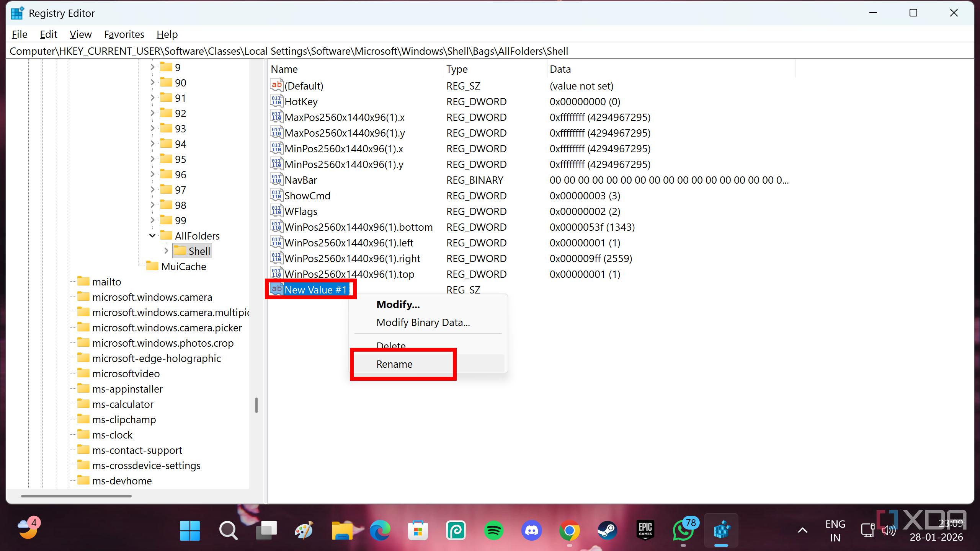
Task: Click the Data column header
Action: point(671,69)
